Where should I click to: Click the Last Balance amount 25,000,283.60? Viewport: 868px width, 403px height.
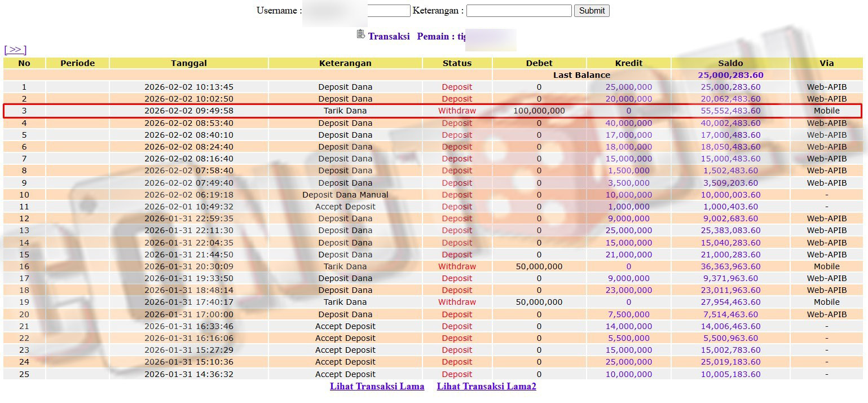pyautogui.click(x=730, y=75)
